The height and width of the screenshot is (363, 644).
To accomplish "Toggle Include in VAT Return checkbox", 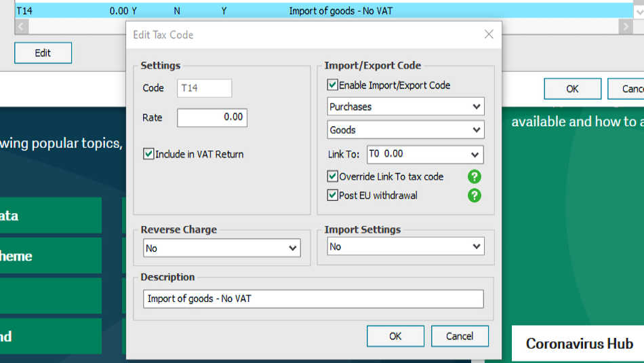I will point(148,154).
